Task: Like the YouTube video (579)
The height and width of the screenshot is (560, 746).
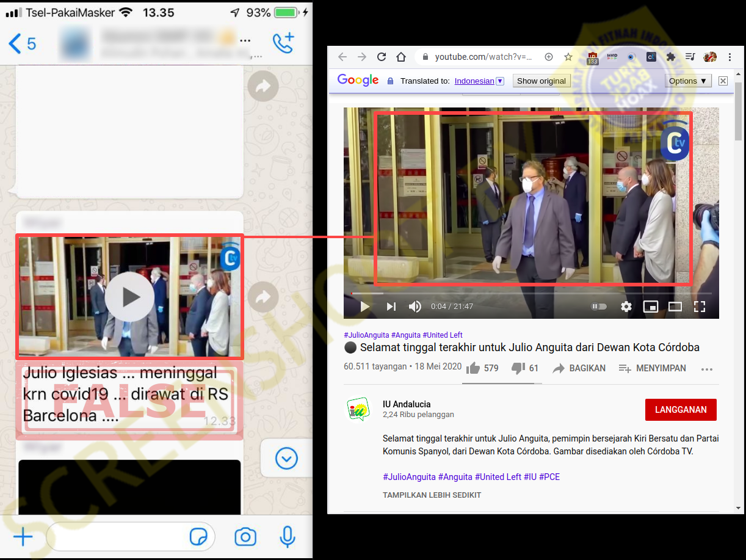Action: tap(482, 368)
